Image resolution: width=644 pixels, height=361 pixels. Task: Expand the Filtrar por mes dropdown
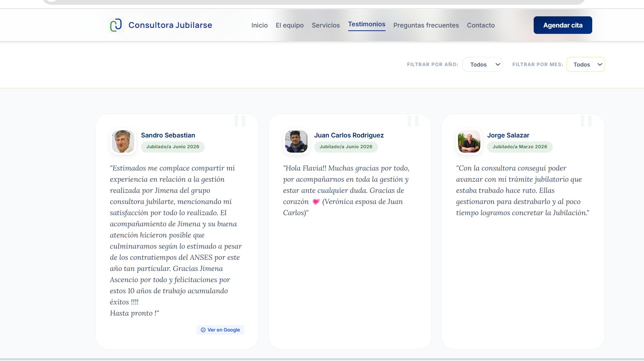[x=585, y=65]
